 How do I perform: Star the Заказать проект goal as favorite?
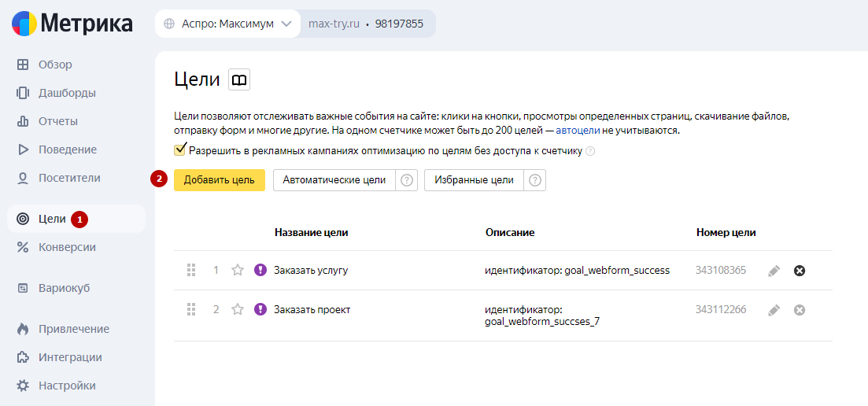238,309
